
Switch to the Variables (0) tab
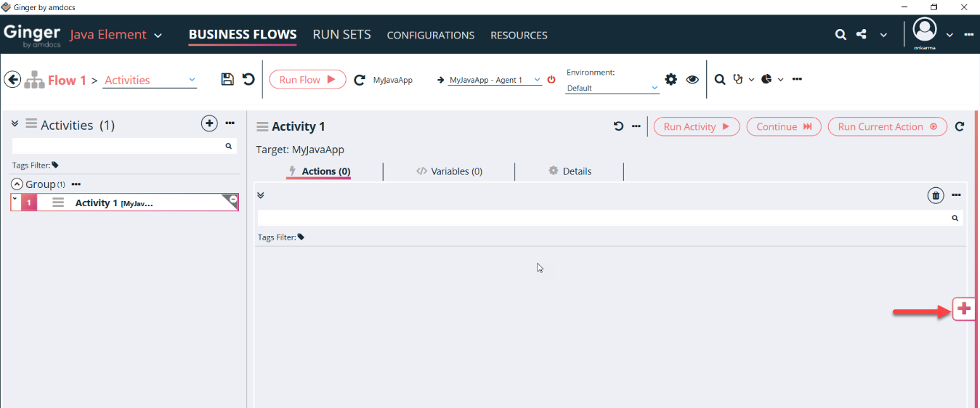click(x=449, y=171)
